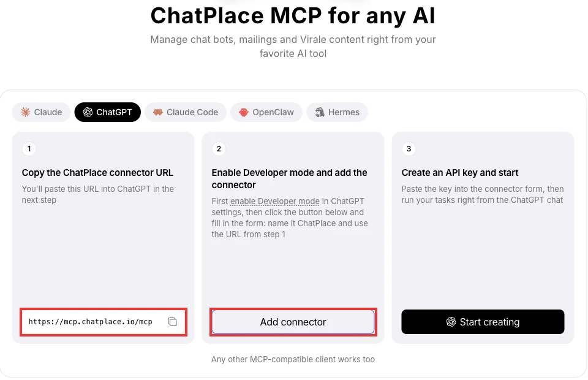Click the step 2 number badge
The height and width of the screenshot is (380, 588).
click(x=219, y=148)
